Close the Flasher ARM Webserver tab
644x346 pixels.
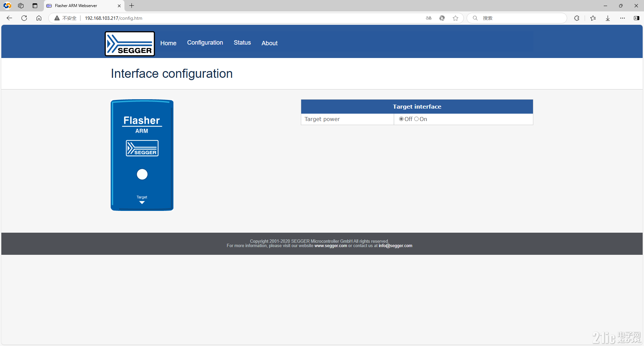pos(119,6)
